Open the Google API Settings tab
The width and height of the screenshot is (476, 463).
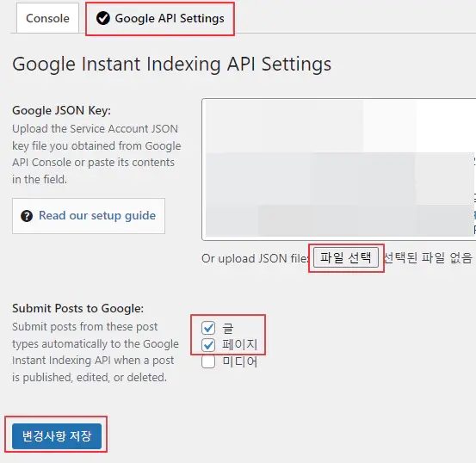point(160,19)
